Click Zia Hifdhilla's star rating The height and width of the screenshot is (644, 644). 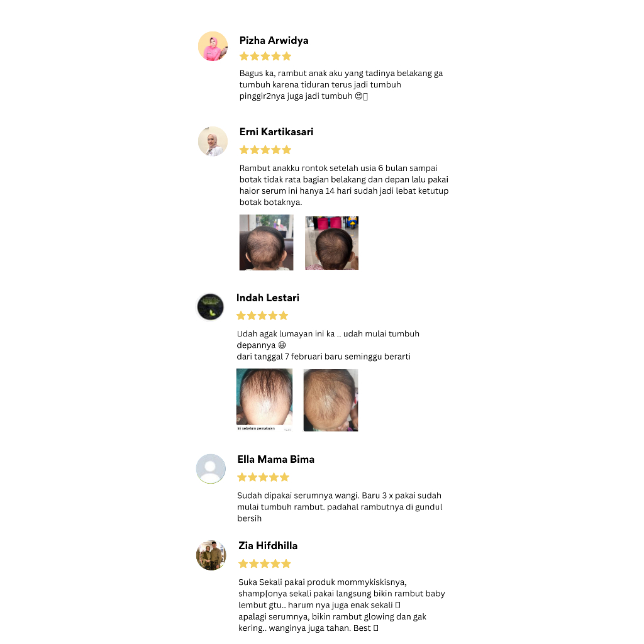(265, 563)
